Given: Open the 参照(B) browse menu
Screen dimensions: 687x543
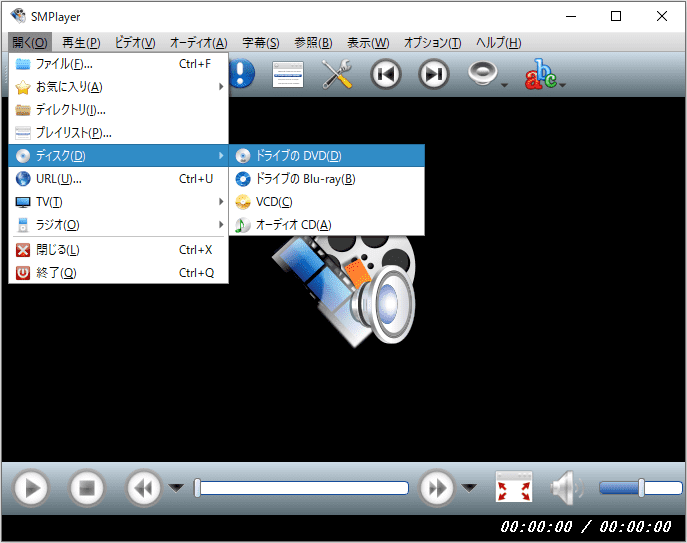Looking at the screenshot, I should 313,43.
